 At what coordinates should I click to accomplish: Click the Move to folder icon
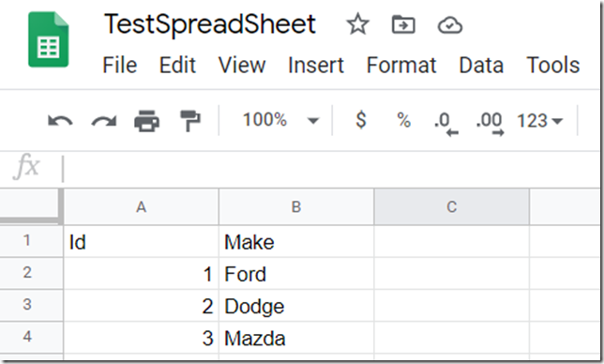tap(403, 25)
